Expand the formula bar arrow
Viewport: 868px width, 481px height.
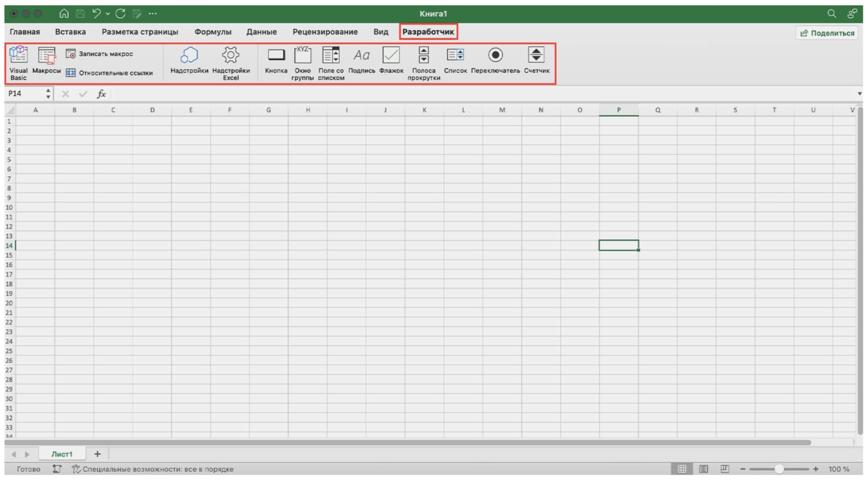coord(860,94)
